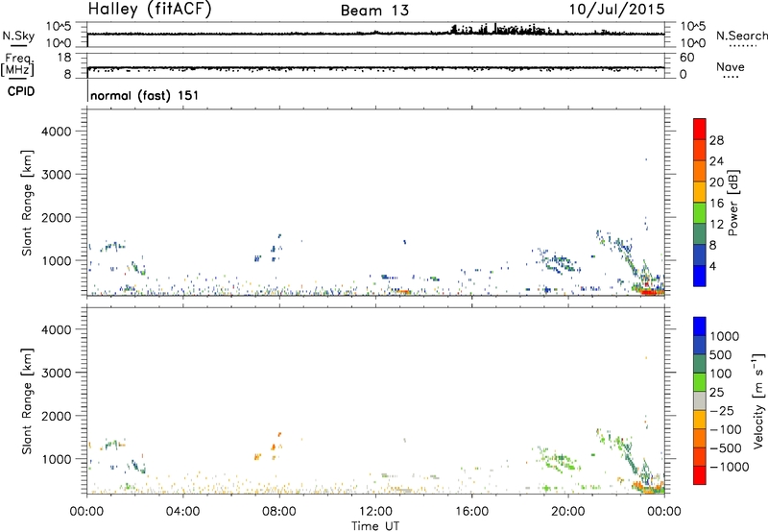Click the '2000' tick in velocity panel
The width and height of the screenshot is (768, 532).
(57, 417)
